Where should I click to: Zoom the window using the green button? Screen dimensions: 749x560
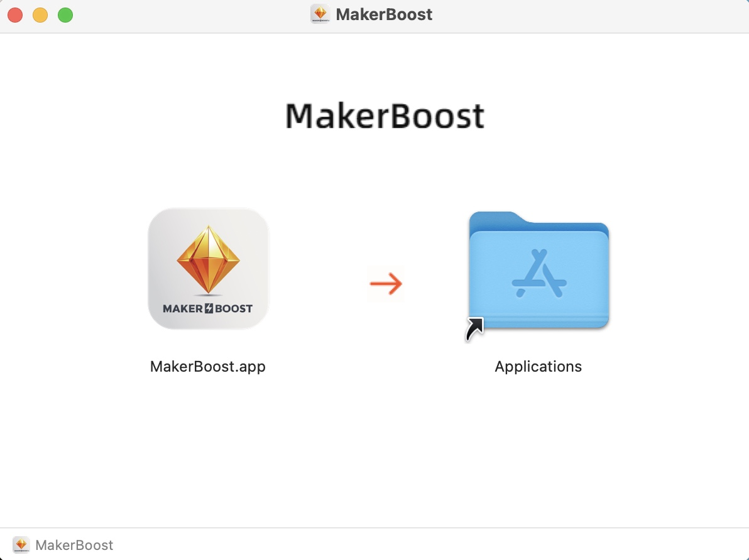click(x=65, y=15)
